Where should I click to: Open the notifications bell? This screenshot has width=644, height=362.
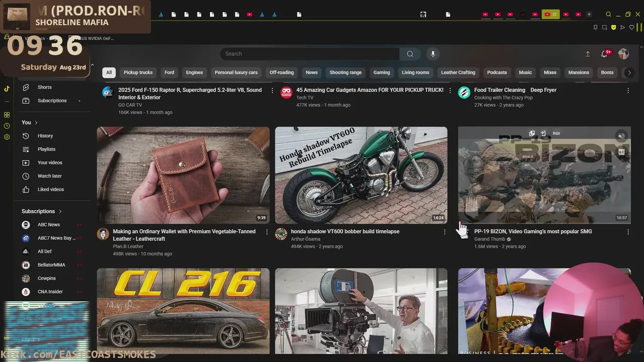[x=605, y=54]
